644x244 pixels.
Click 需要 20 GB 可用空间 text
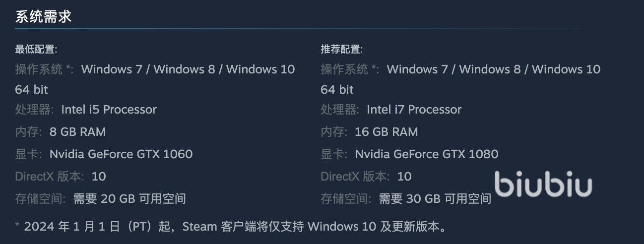pos(129,199)
